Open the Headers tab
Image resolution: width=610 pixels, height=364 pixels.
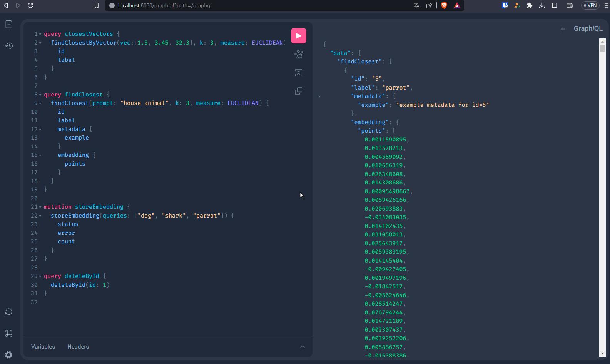click(78, 347)
